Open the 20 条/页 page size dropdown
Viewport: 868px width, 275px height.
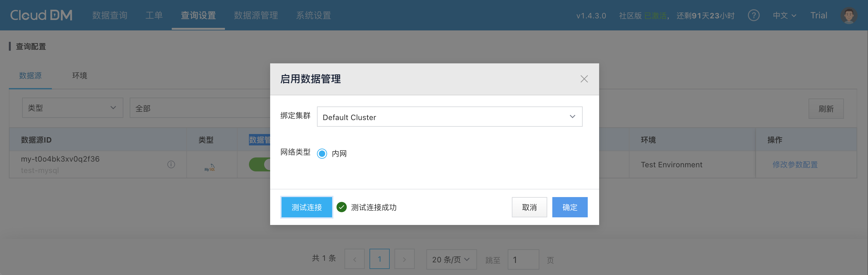[x=451, y=259]
